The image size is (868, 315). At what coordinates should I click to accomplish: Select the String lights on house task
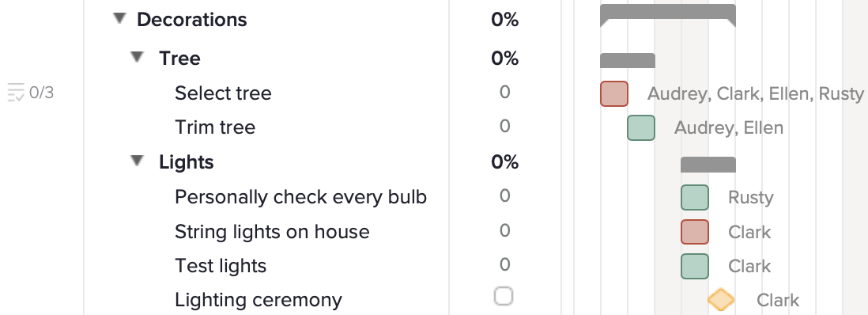pyautogui.click(x=272, y=232)
